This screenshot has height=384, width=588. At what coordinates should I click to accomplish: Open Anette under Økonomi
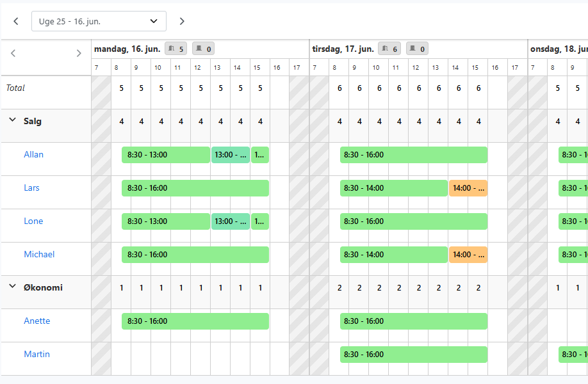[x=37, y=321]
